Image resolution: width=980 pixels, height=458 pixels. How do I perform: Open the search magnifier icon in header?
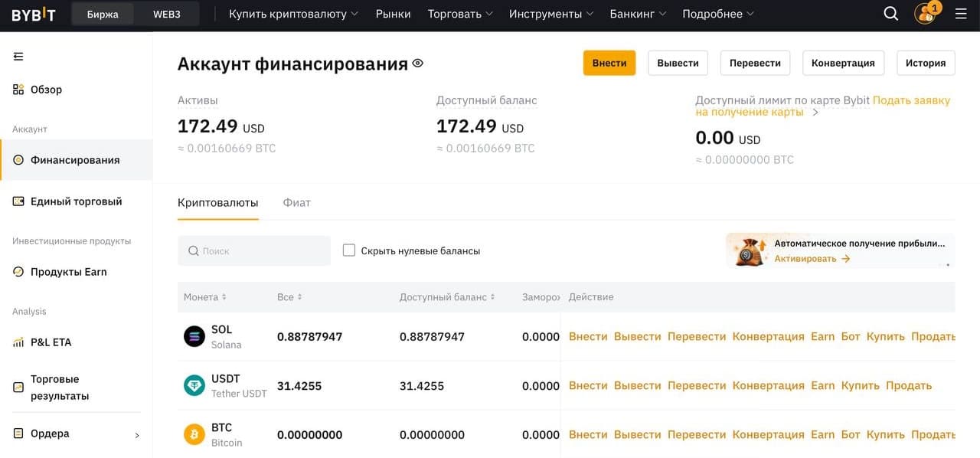[x=890, y=14]
